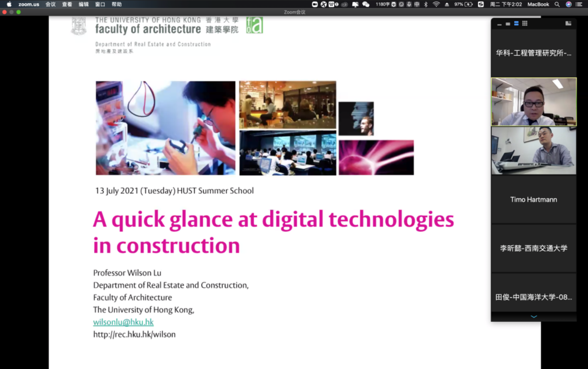The width and height of the screenshot is (588, 369).
Task: Toggle the 中 Chinese input method indicator
Action: pos(417,4)
